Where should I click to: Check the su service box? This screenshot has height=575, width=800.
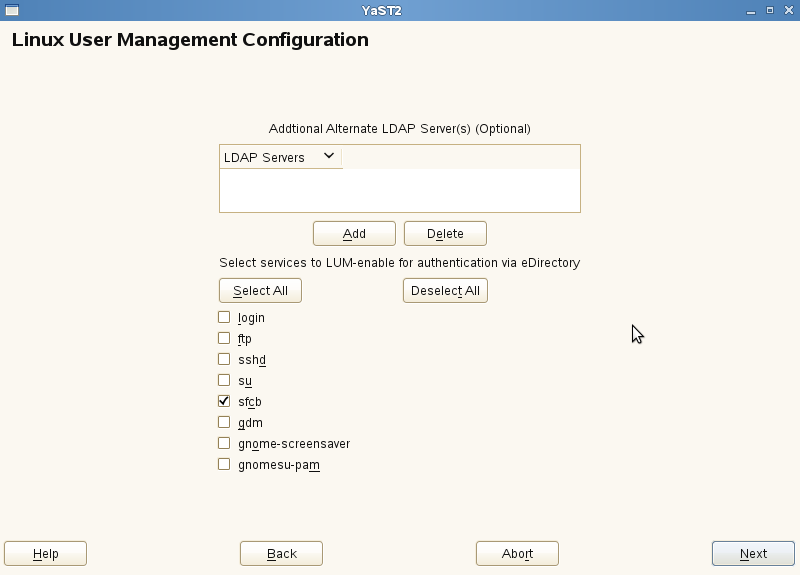224,380
